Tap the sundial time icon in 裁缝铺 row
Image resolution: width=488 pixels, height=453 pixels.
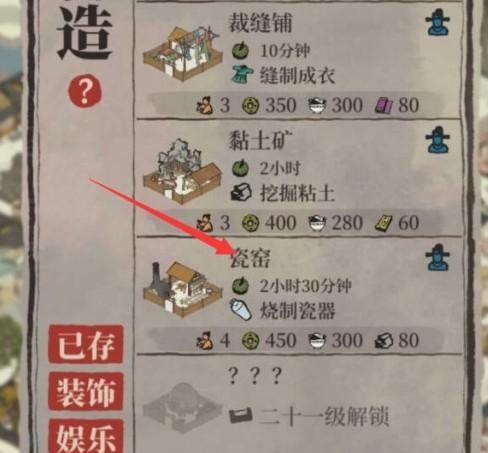241,50
